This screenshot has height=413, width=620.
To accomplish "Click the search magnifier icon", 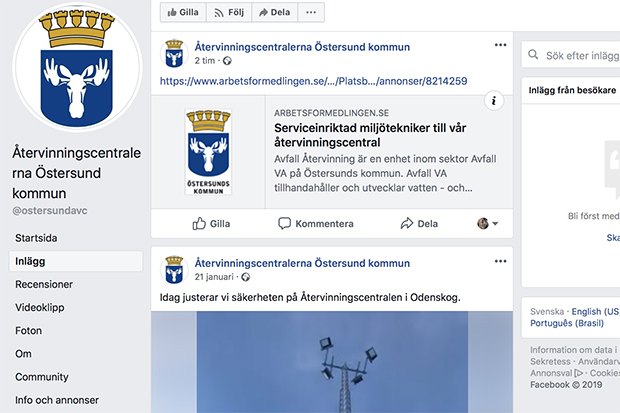I will [x=533, y=55].
